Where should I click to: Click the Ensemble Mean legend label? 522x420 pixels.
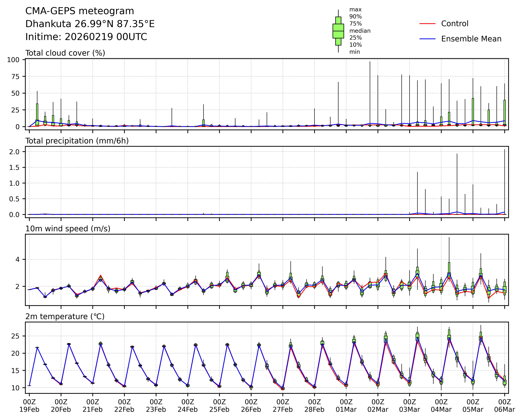pos(471,39)
